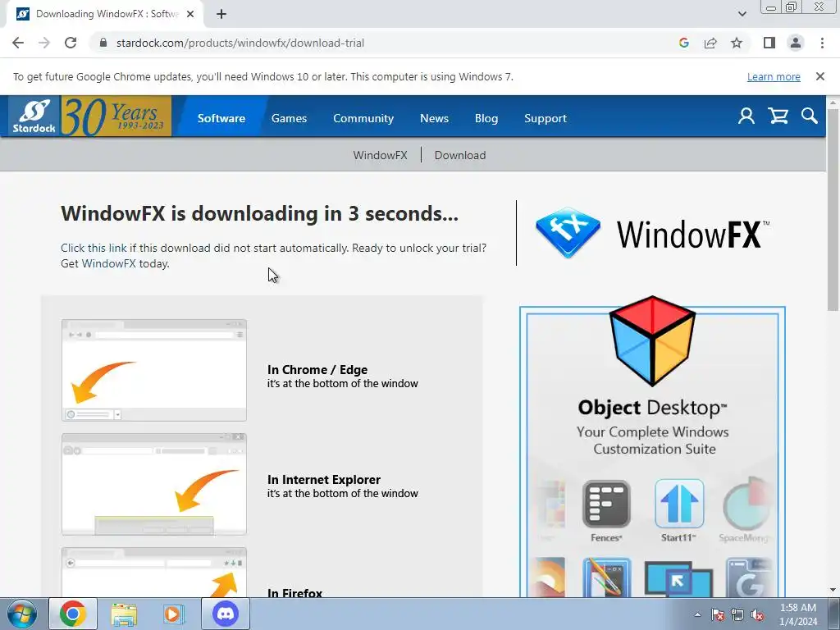The height and width of the screenshot is (630, 840).
Task: Go to the WindowFX subnav link
Action: tap(380, 155)
